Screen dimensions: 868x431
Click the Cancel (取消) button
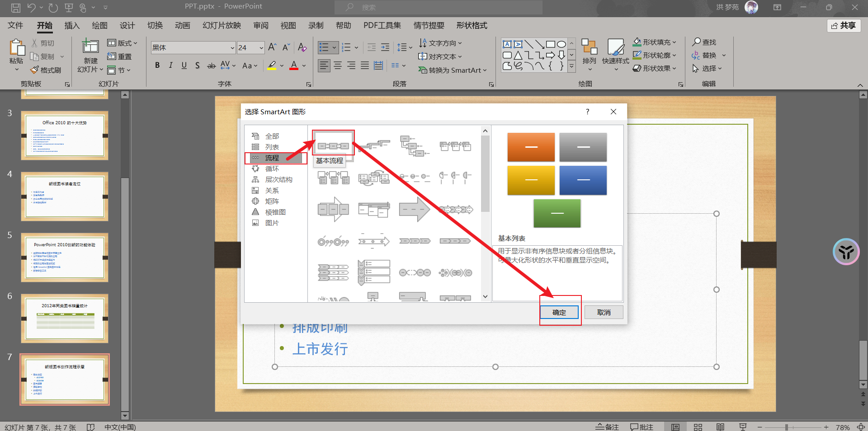point(604,312)
